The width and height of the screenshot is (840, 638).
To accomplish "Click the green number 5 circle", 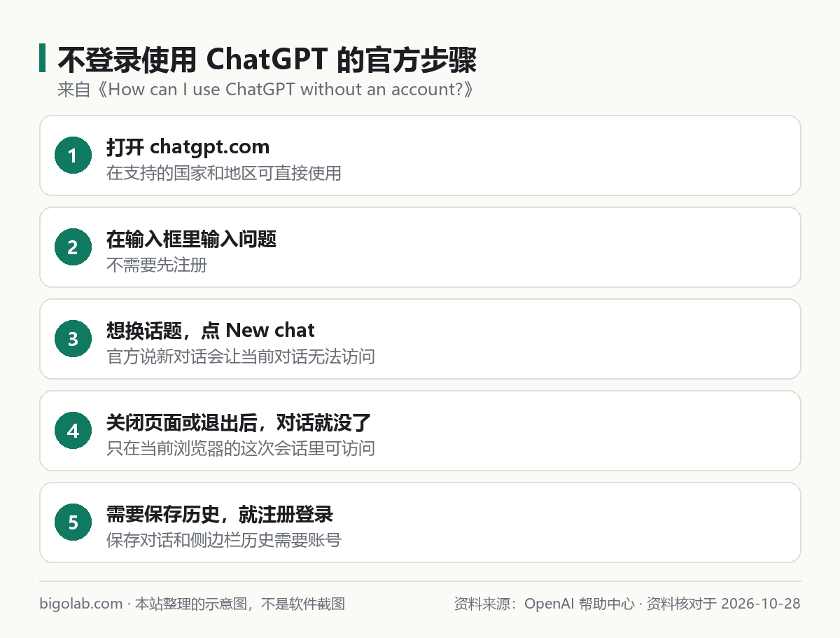I will tap(73, 522).
